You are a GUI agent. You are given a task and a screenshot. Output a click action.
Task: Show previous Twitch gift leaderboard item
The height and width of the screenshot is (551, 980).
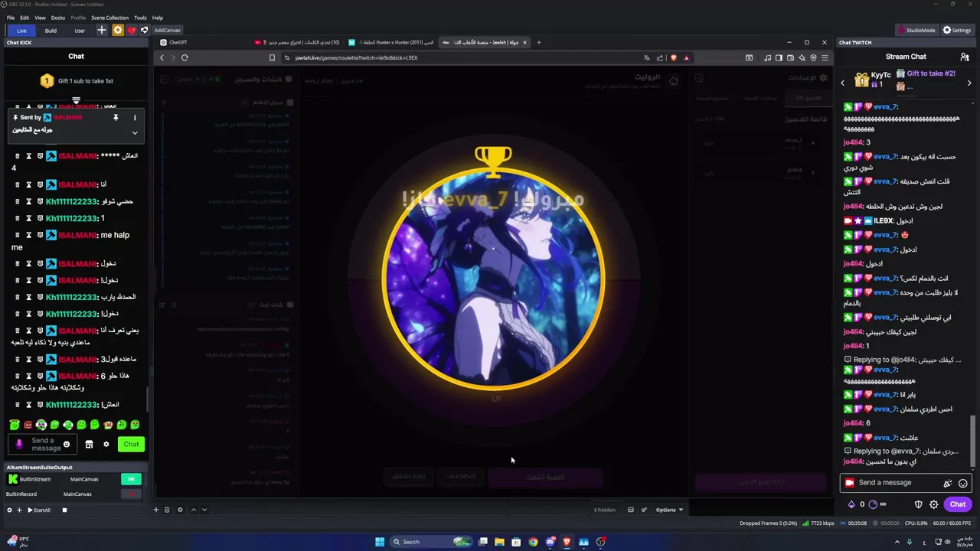pyautogui.click(x=843, y=83)
